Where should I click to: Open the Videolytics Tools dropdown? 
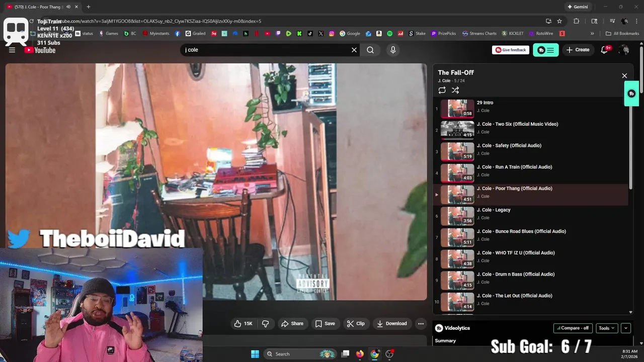coord(606,328)
